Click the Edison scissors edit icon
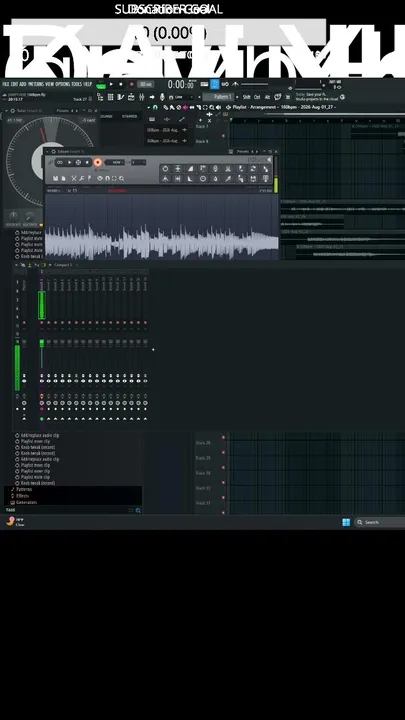Screen dimensions: 405x720 tap(73, 178)
